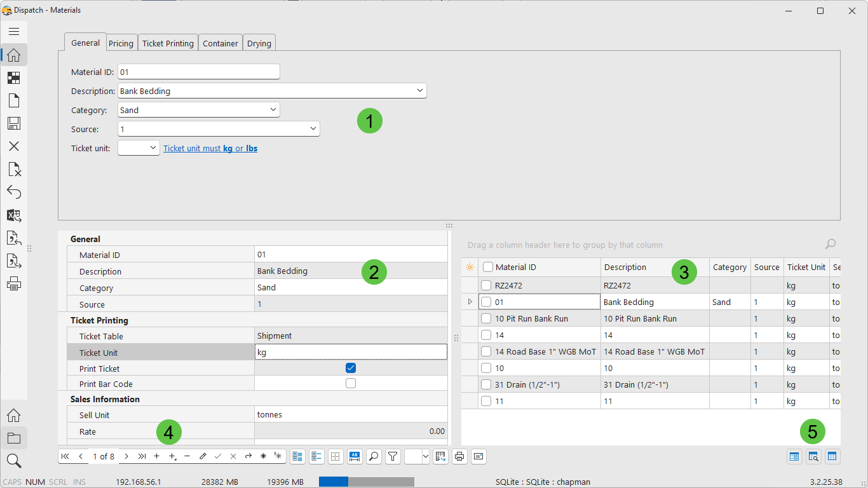Click the printer icon in left sidebar
868x488 pixels.
tap(14, 284)
